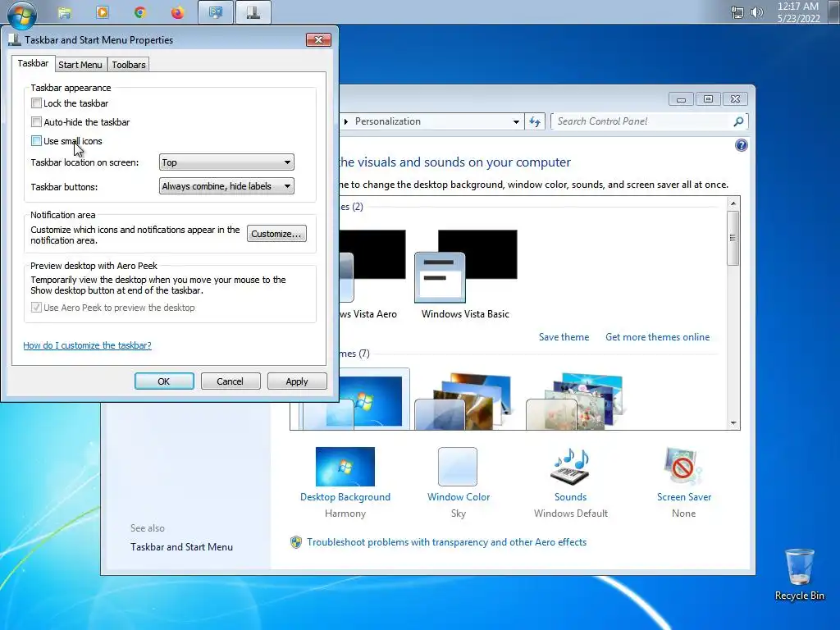Open Taskbar and Start Menu link
Screen dimensions: 840x630
point(181,547)
